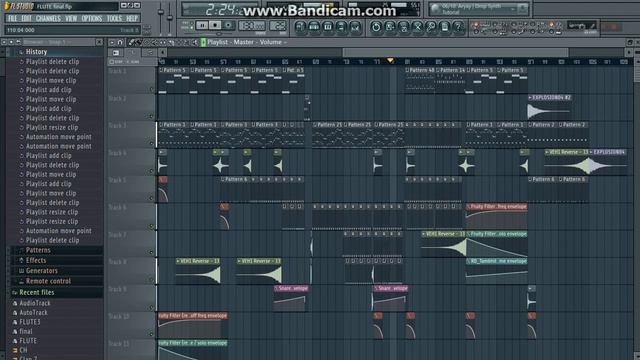640x360 pixels.
Task: Toggle the mute switch of Track 2
Action: [151, 116]
